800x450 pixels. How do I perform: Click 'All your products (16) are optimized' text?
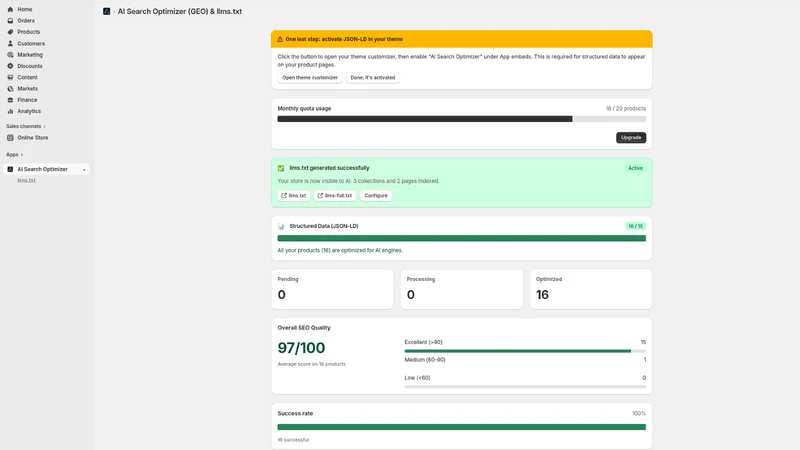[340, 251]
